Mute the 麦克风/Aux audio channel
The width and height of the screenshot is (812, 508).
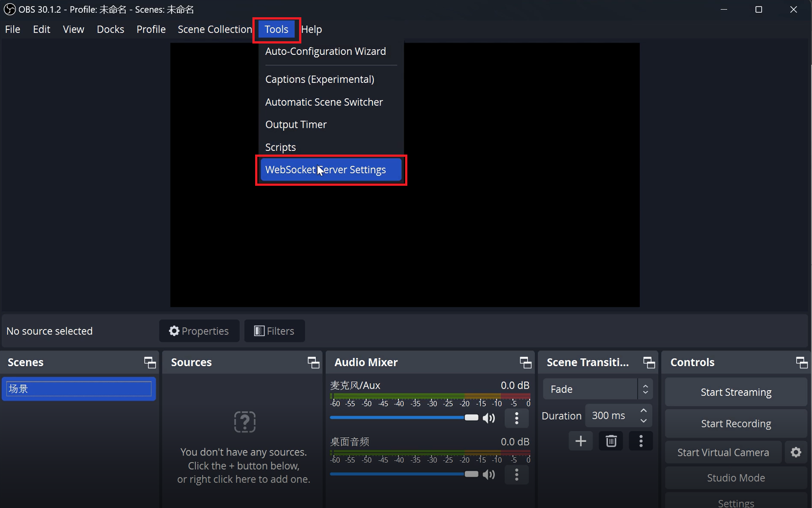(489, 418)
